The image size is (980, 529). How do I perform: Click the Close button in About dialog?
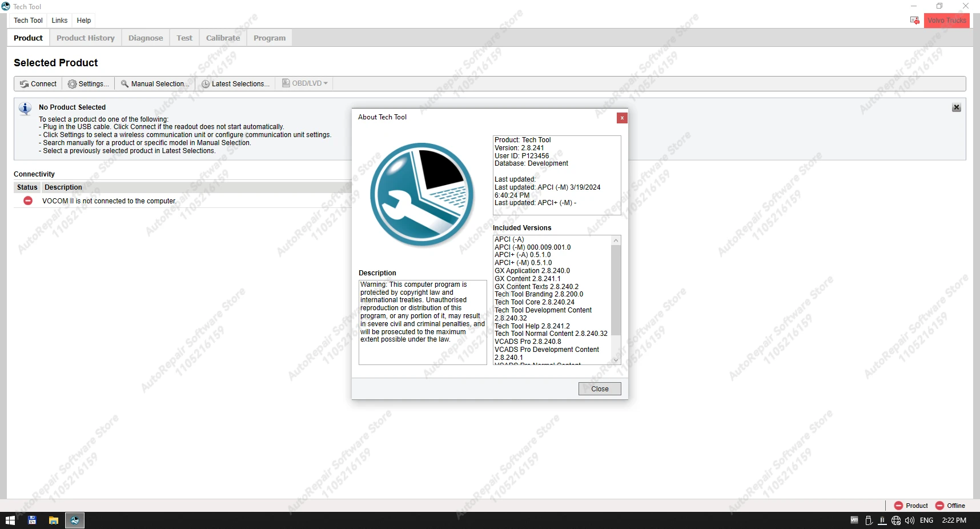(600, 389)
